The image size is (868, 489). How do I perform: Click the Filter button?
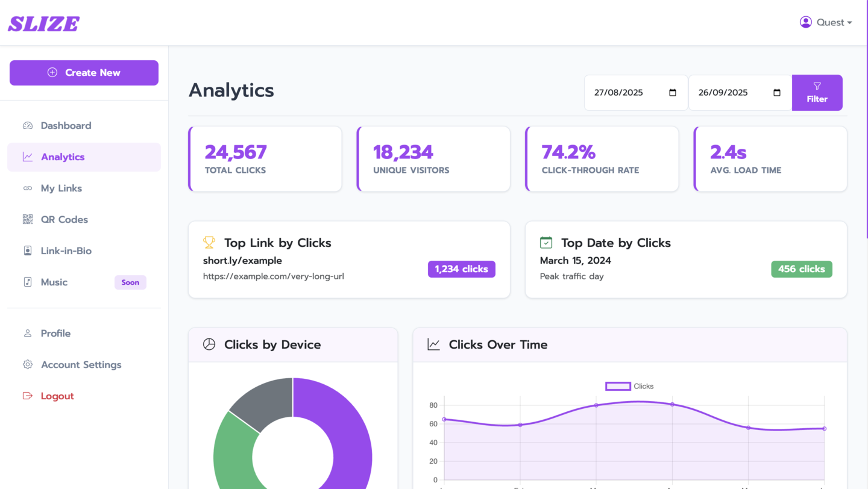[x=817, y=93]
